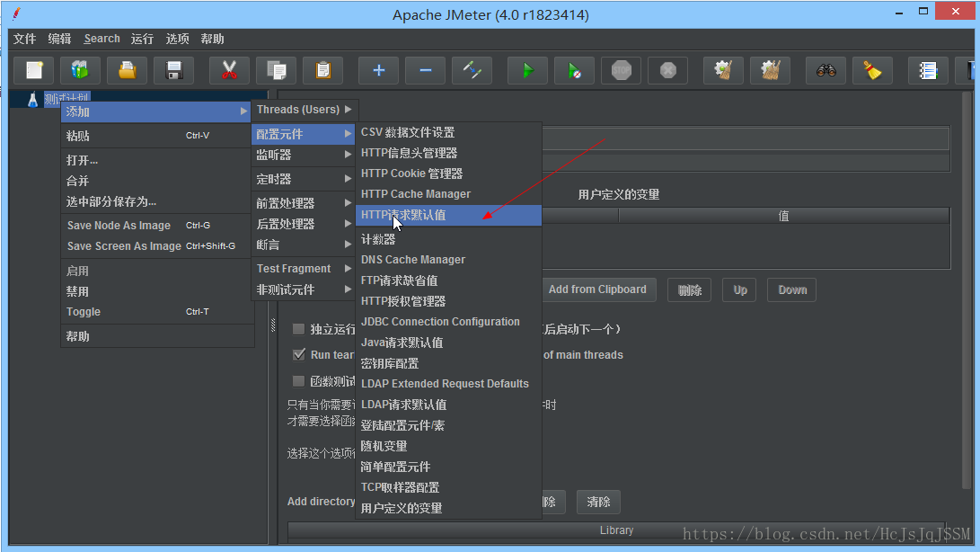Click the JMeter feather title icon
This screenshot has height=552, width=980.
click(x=16, y=13)
